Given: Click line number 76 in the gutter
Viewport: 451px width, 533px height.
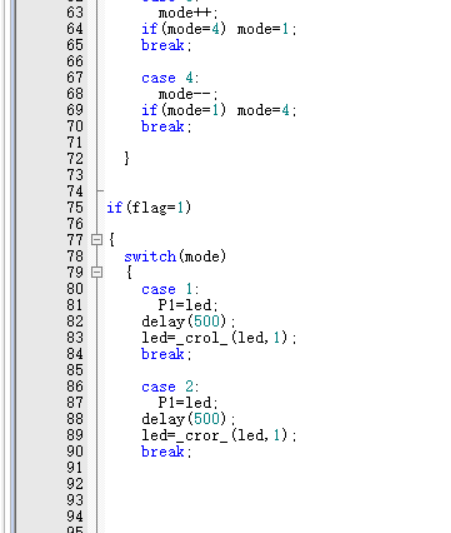Looking at the screenshot, I should 75,224.
